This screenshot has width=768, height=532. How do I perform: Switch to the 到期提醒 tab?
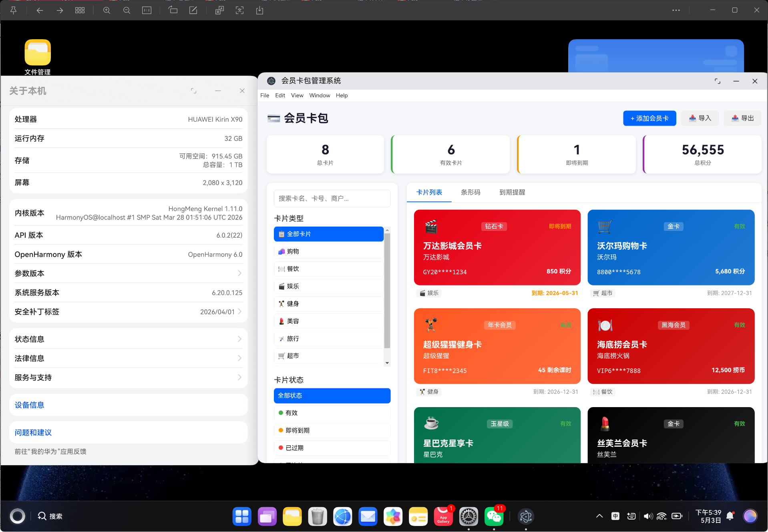click(512, 193)
